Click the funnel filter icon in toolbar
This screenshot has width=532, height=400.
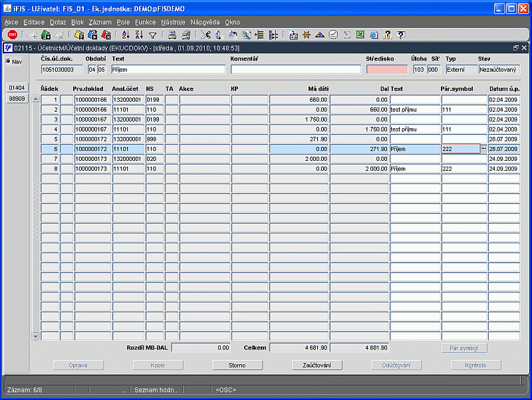(x=152, y=35)
